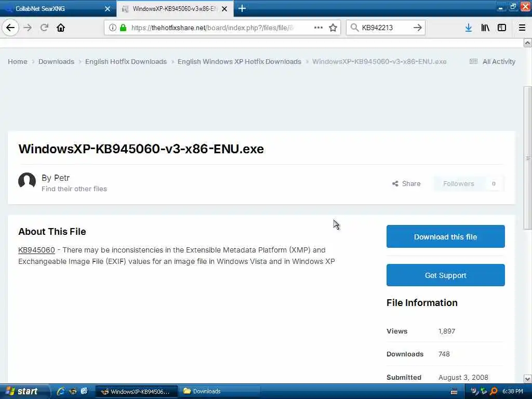Click the All Activity newspaper icon
This screenshot has height=399, width=532.
tap(473, 61)
